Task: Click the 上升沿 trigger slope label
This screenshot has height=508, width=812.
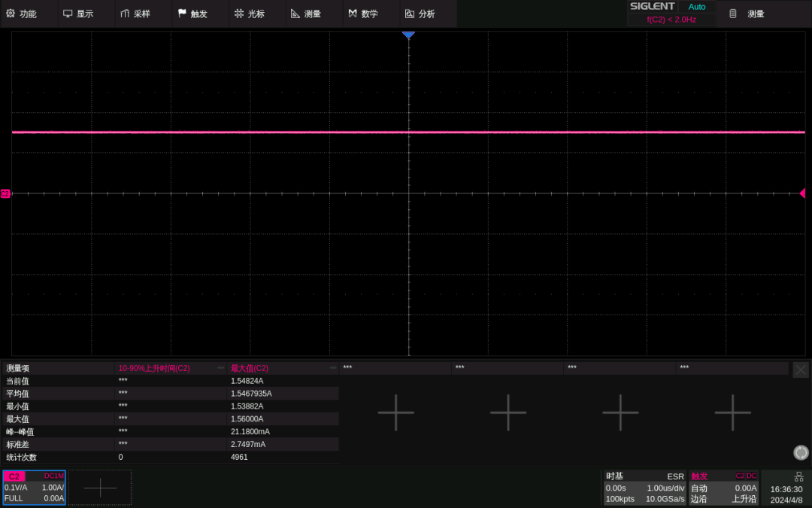Action: pos(744,499)
